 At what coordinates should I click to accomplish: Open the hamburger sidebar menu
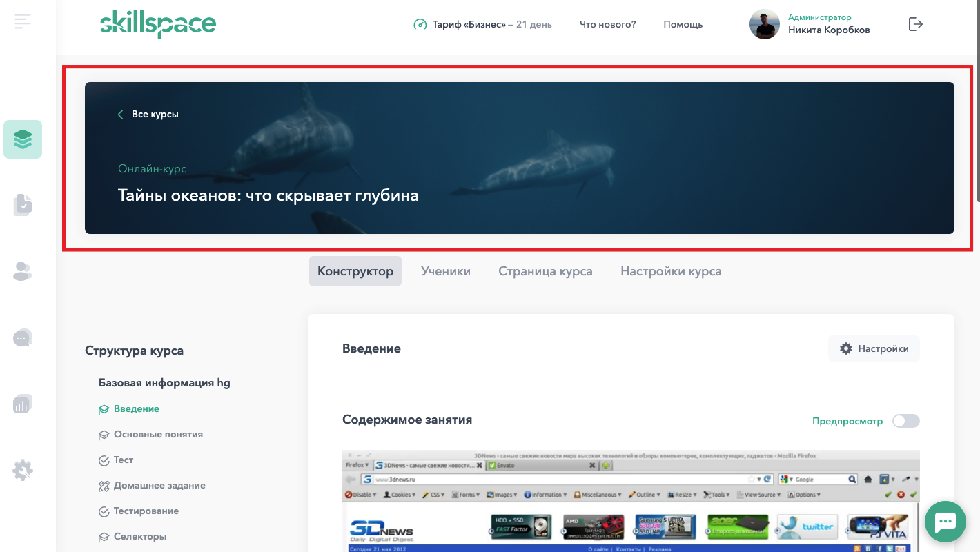tap(23, 21)
